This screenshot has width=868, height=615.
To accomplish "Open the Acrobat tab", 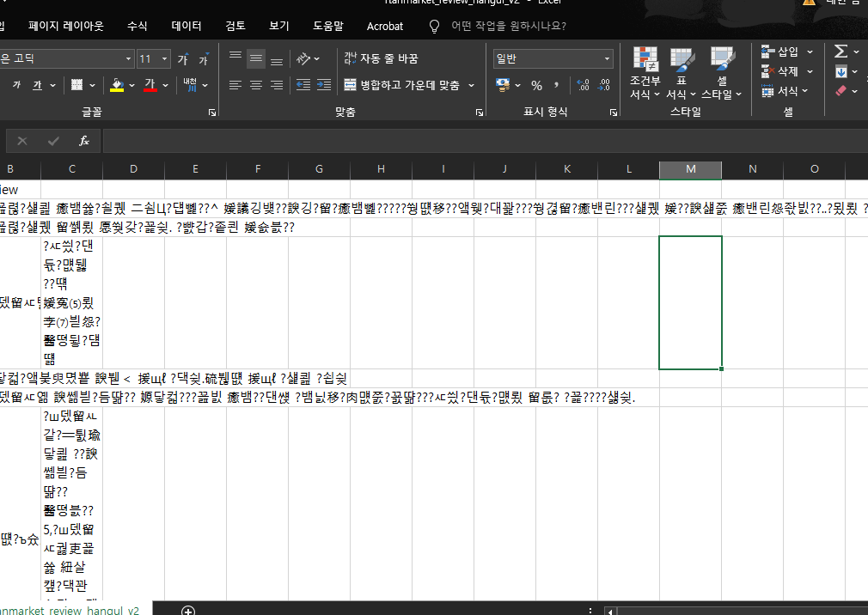I will point(385,26).
